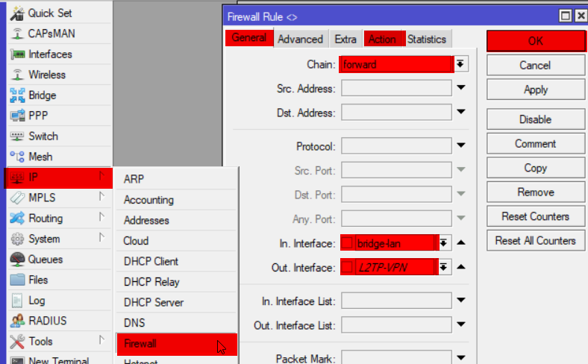Expand the In. Interface dropdown
The height and width of the screenshot is (364, 588).
[x=444, y=242]
